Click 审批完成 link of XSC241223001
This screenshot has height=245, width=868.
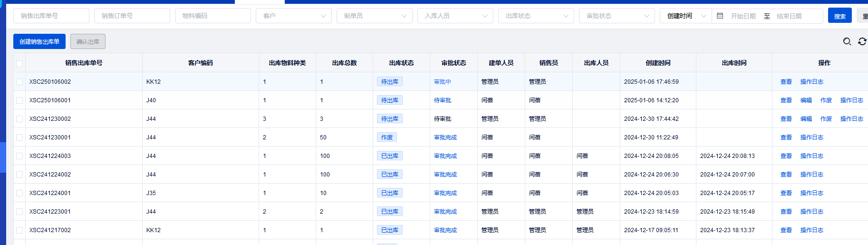click(x=445, y=212)
